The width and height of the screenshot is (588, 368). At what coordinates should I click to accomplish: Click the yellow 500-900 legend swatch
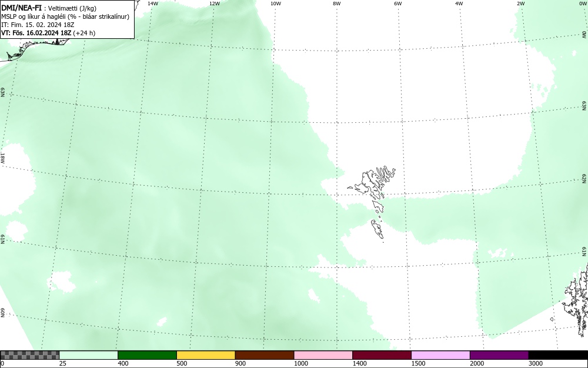pyautogui.click(x=206, y=355)
